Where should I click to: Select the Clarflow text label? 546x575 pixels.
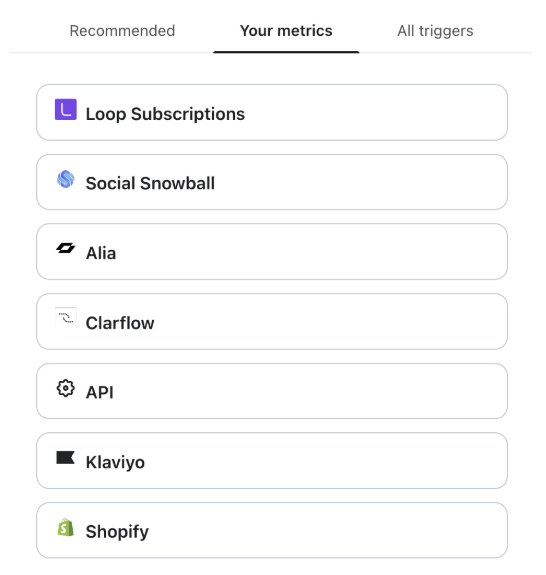(120, 323)
